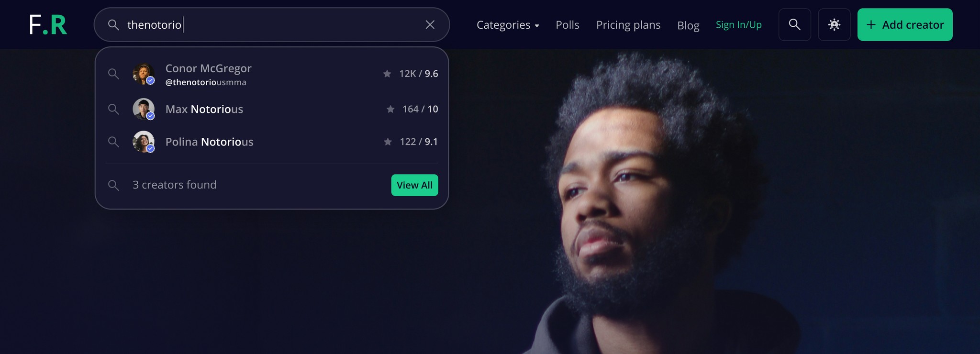Click the Add creator button

905,24
